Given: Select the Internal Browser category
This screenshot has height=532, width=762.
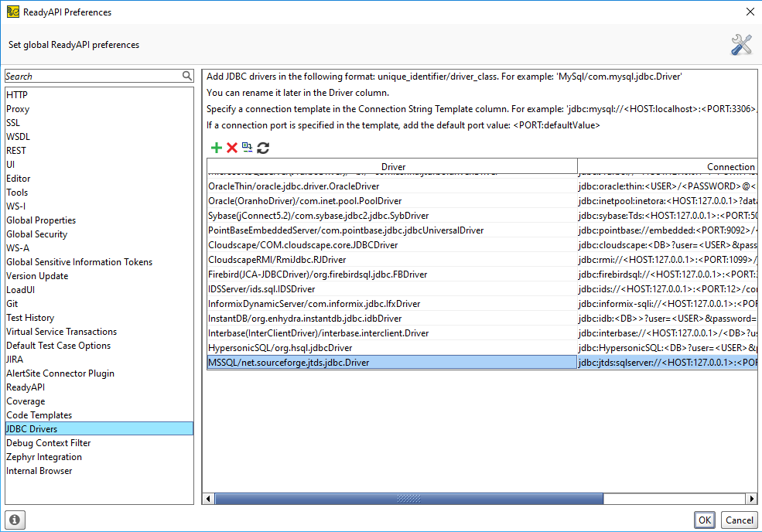Looking at the screenshot, I should click(x=39, y=470).
